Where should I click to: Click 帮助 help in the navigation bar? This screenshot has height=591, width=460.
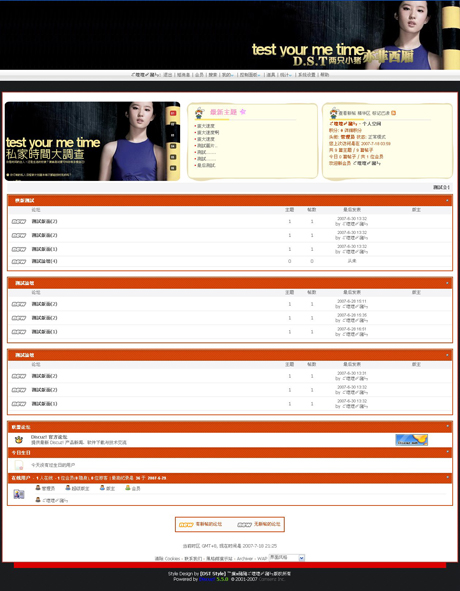pyautogui.click(x=324, y=75)
